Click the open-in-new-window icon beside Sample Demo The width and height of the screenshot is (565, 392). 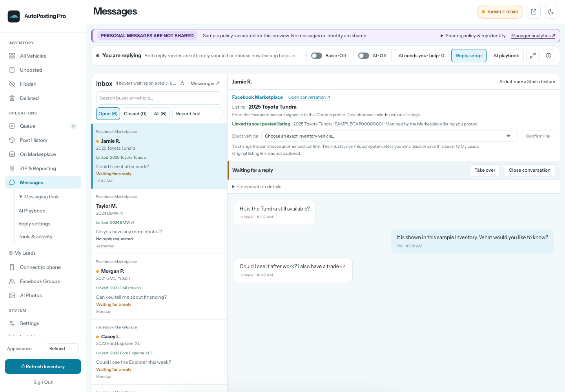534,12
